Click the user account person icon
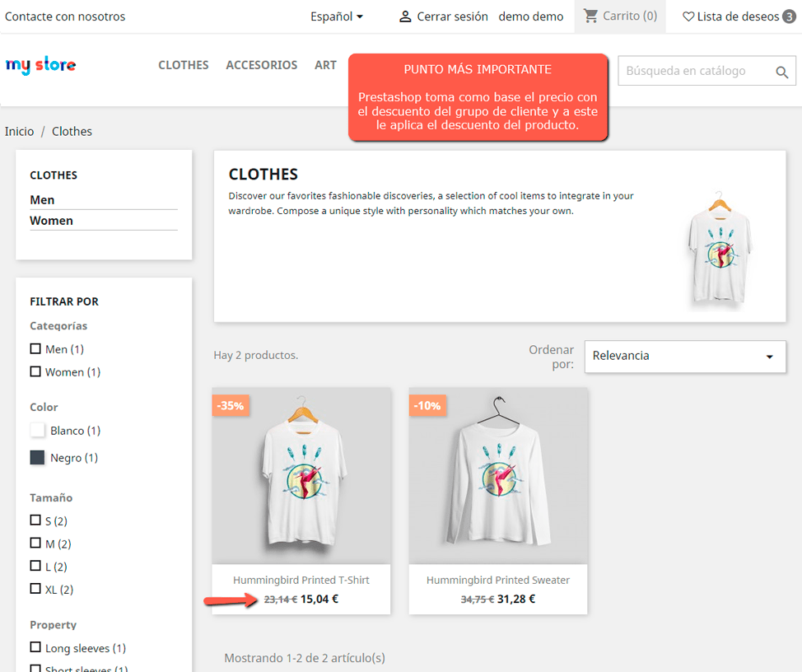The image size is (802, 672). 405,16
